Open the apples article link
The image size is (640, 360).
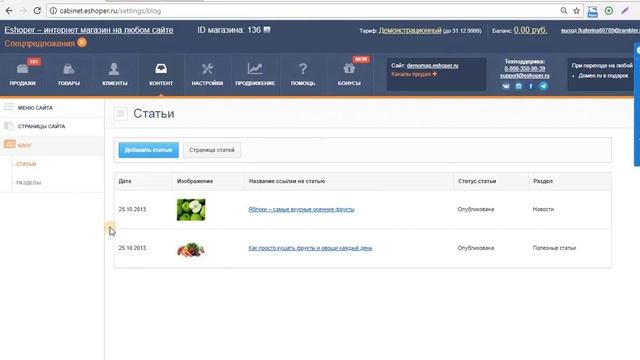pyautogui.click(x=301, y=209)
